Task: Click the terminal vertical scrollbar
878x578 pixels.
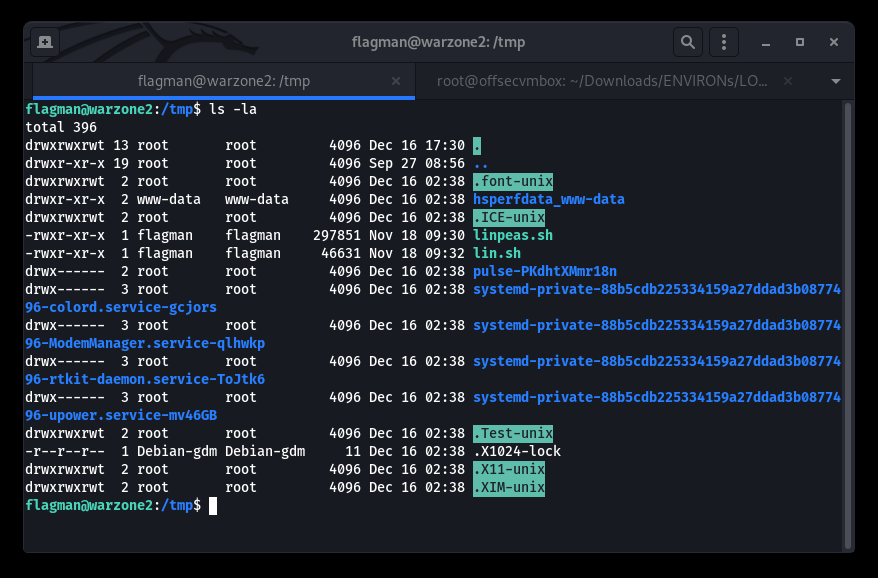Action: (x=848, y=325)
